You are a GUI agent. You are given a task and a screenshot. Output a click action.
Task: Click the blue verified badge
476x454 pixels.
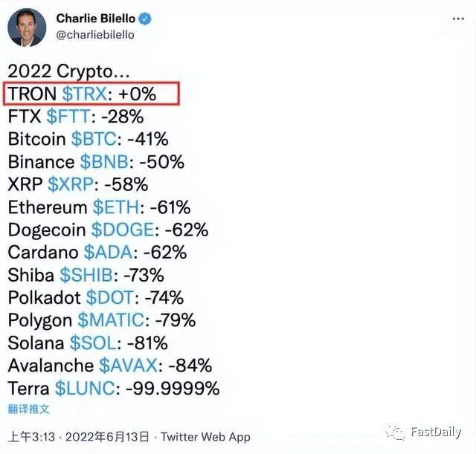point(145,19)
